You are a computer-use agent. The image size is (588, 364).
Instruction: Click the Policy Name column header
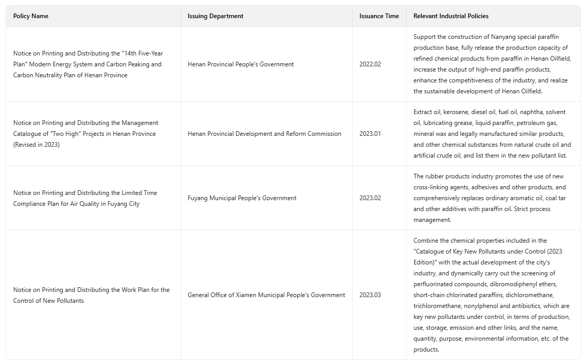coord(31,16)
